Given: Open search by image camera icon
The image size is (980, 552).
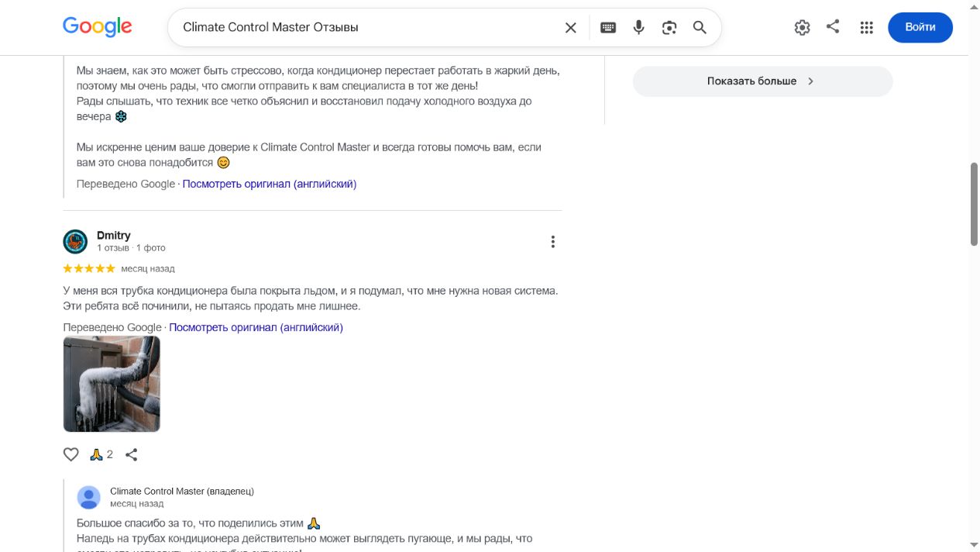Looking at the screenshot, I should [669, 28].
